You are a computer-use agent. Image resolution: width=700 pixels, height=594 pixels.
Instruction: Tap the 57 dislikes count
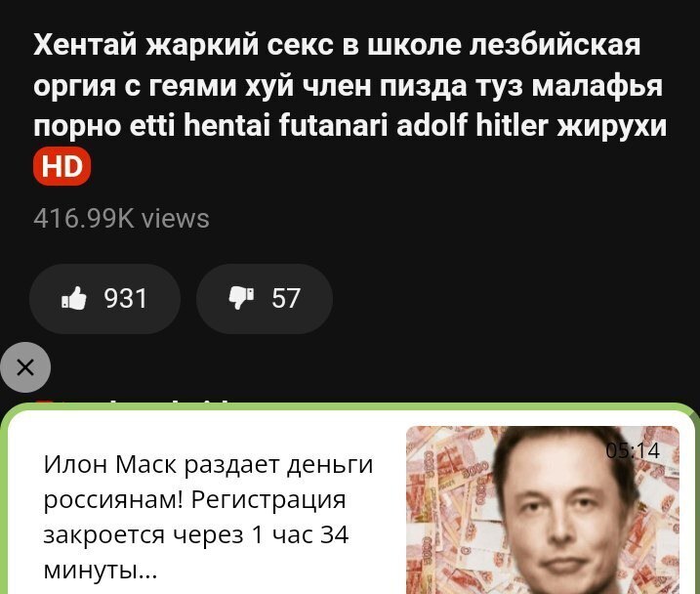click(x=286, y=298)
